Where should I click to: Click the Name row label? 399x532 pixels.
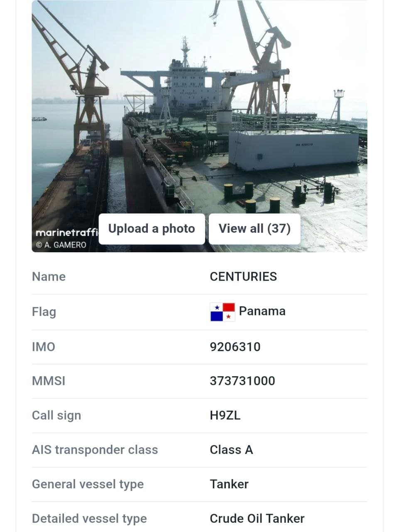tap(49, 276)
